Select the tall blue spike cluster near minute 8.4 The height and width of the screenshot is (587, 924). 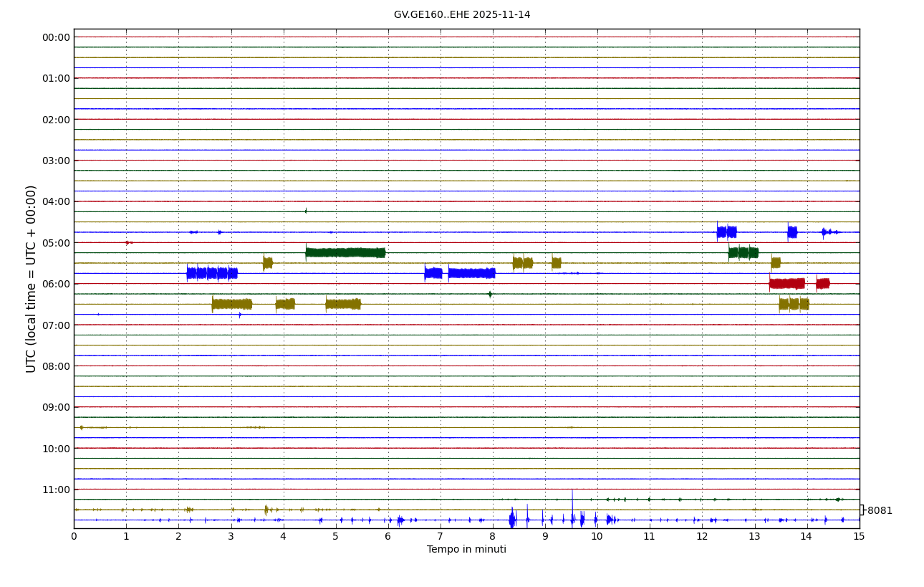coord(512,520)
